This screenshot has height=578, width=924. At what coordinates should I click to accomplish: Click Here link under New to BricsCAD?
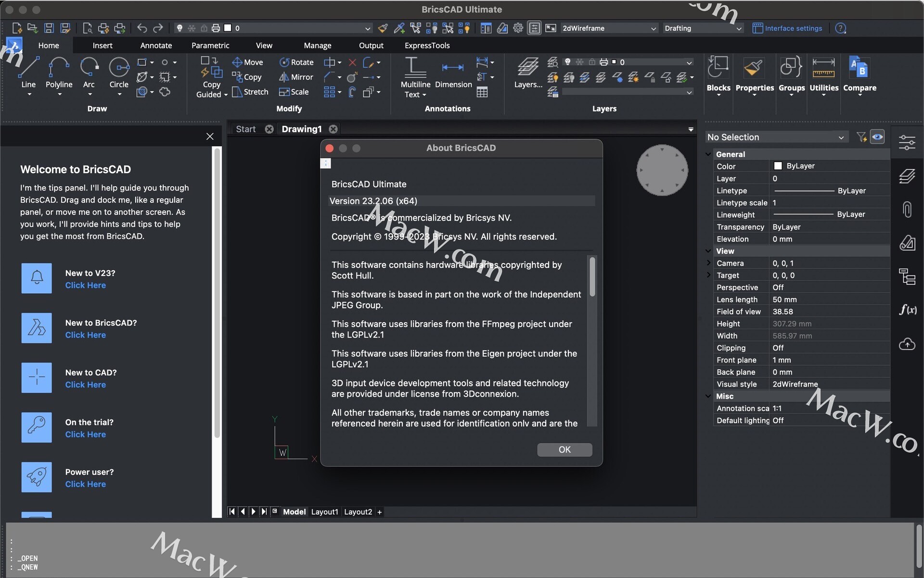click(x=85, y=335)
